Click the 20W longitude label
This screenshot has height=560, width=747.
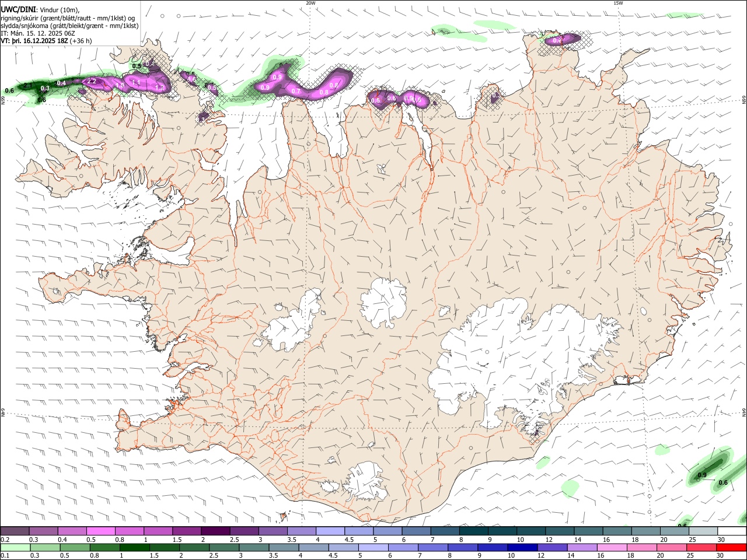pyautogui.click(x=310, y=3)
